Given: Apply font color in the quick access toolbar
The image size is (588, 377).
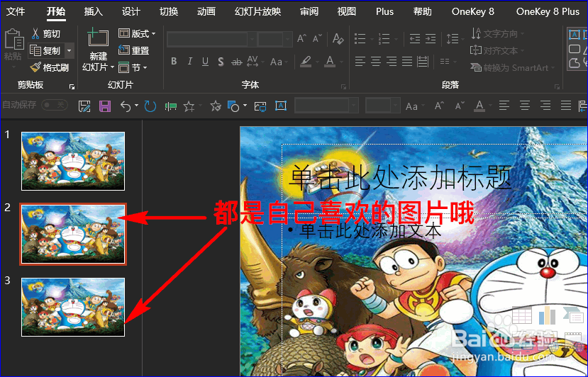Looking at the screenshot, I should click(479, 106).
